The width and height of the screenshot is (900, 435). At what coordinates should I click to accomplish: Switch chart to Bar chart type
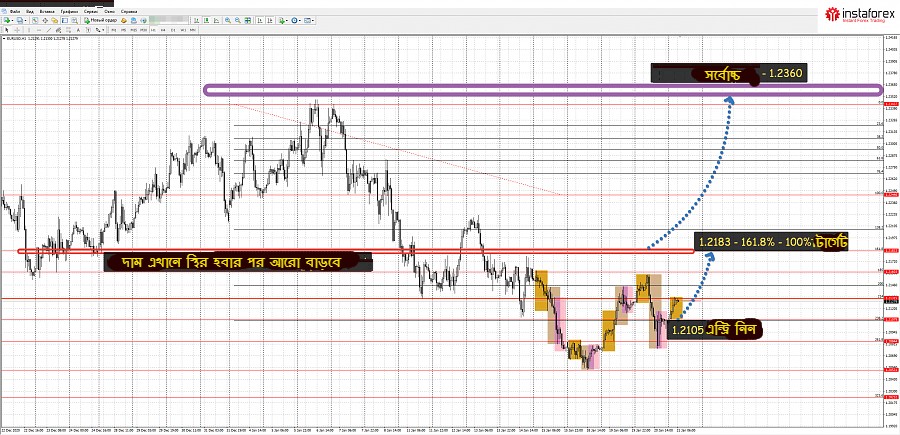point(197,21)
